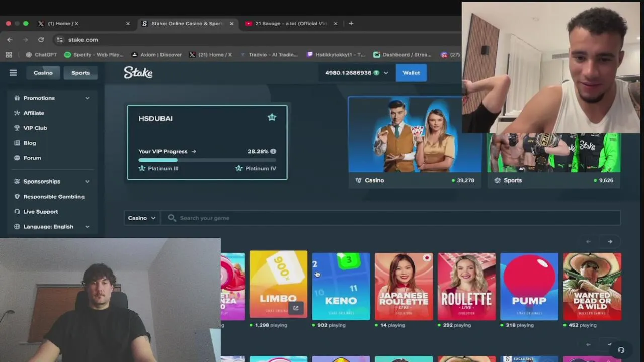Open the Casino search category dropdown
Viewport: 644px width, 362px height.
coord(142,218)
